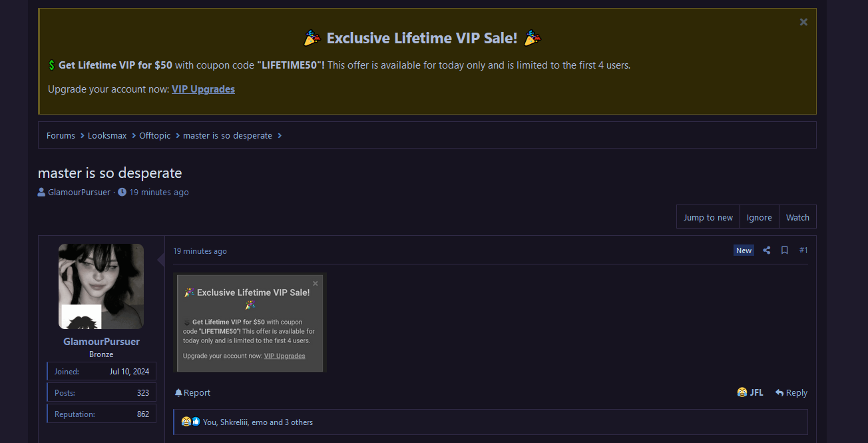Click the thread author name under the title
The height and width of the screenshot is (443, 868).
79,193
